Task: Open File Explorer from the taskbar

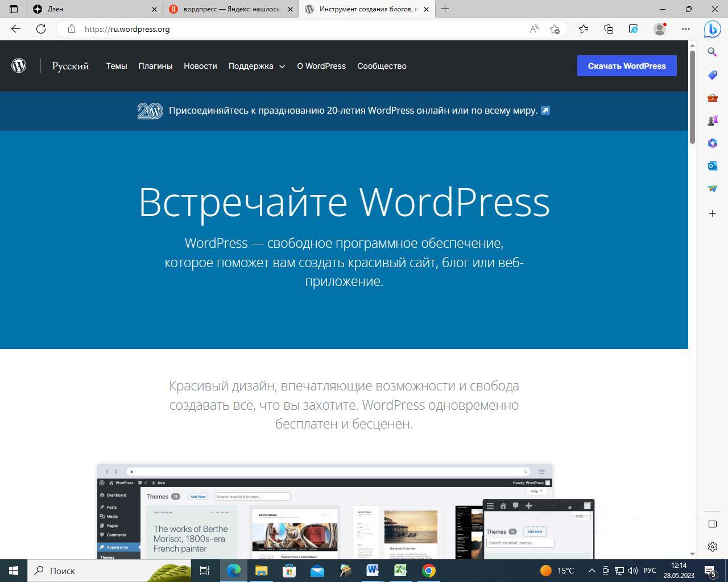Action: 261,571
